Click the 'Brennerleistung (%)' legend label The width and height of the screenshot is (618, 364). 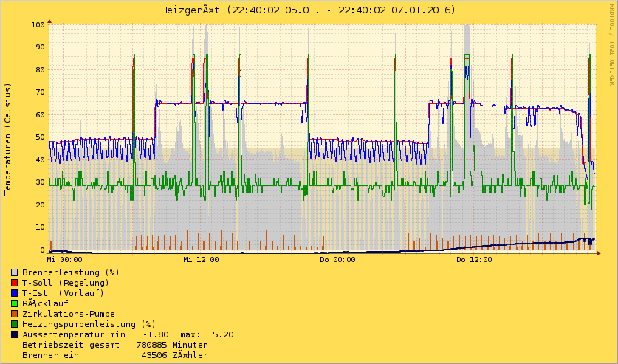coord(71,272)
